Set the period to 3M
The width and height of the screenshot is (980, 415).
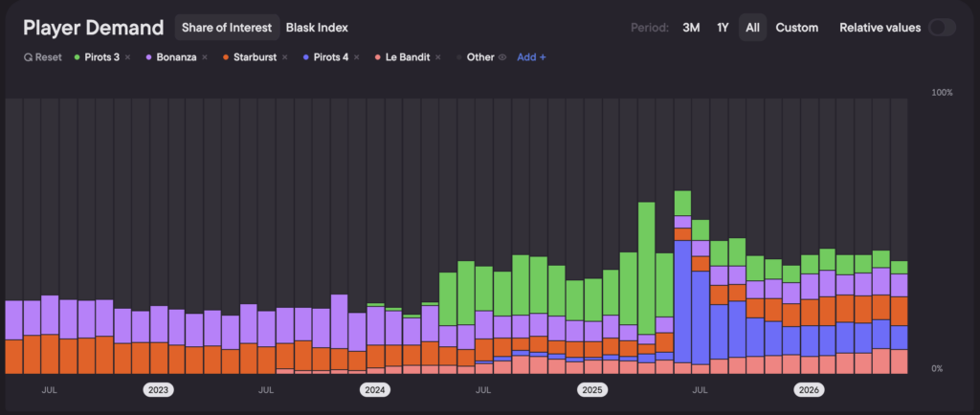pyautogui.click(x=691, y=28)
